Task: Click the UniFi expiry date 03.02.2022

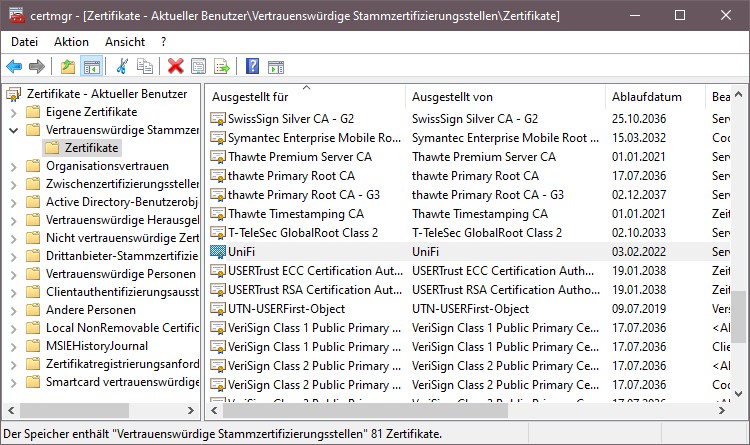Action: coord(639,252)
